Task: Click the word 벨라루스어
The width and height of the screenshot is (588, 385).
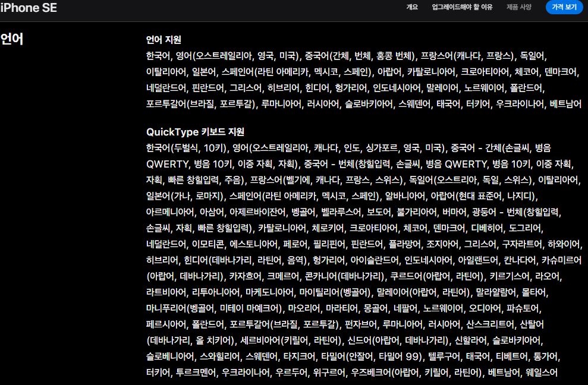Action: [x=341, y=213]
